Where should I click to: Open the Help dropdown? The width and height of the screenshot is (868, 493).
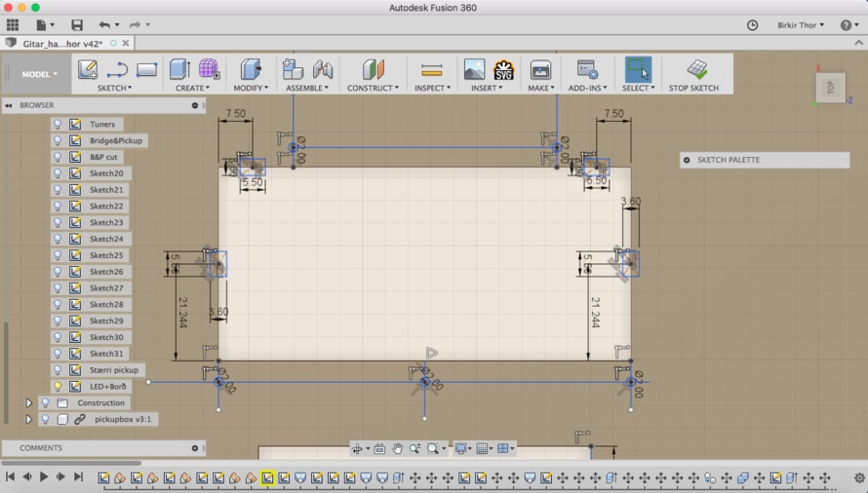(x=848, y=25)
